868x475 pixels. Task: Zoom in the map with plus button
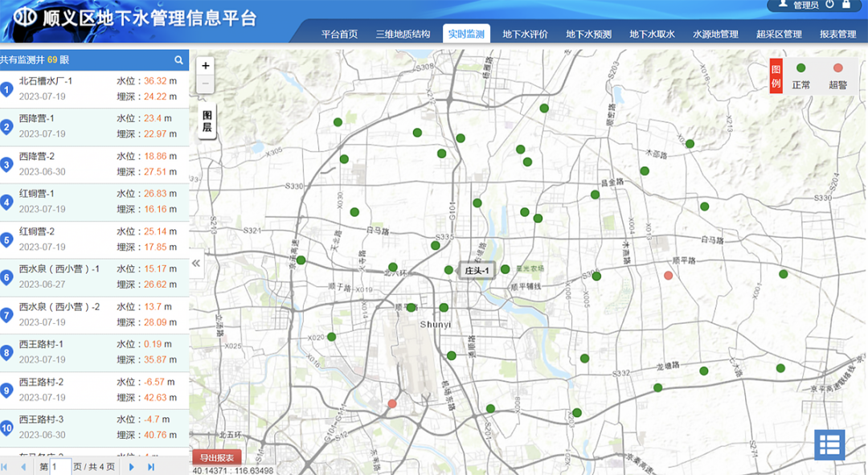206,66
